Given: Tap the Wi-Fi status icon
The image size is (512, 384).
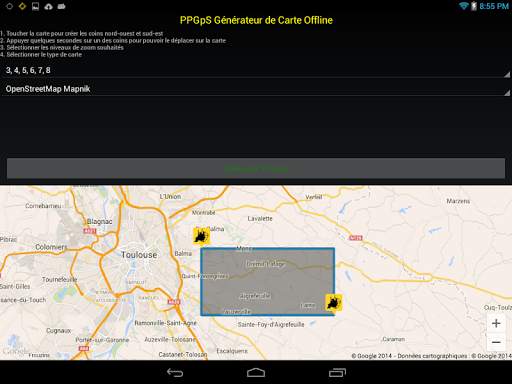Looking at the screenshot, I should tap(464, 6).
